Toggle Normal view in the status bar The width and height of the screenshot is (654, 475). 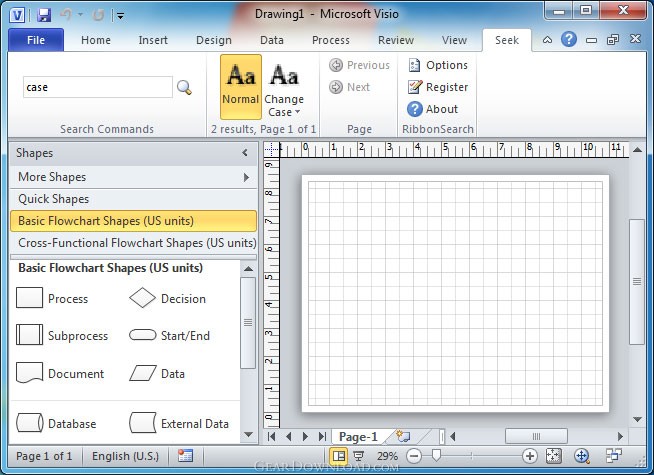339,456
